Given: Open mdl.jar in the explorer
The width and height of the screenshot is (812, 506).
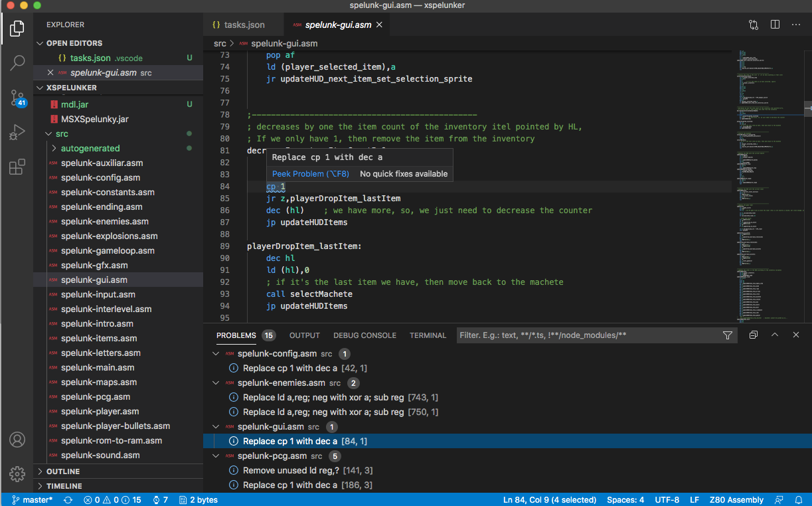Looking at the screenshot, I should pos(118,104).
